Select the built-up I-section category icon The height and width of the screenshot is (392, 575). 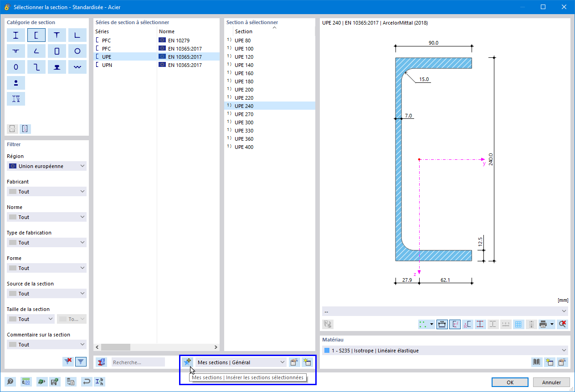[16, 99]
